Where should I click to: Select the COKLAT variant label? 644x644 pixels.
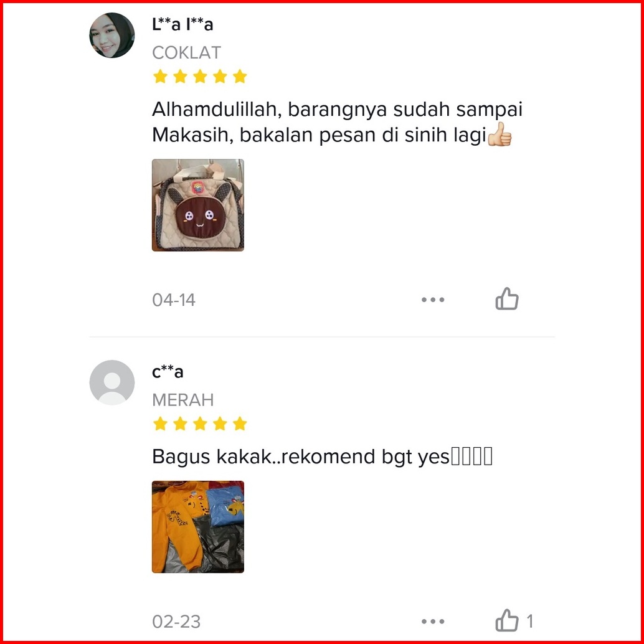186,52
